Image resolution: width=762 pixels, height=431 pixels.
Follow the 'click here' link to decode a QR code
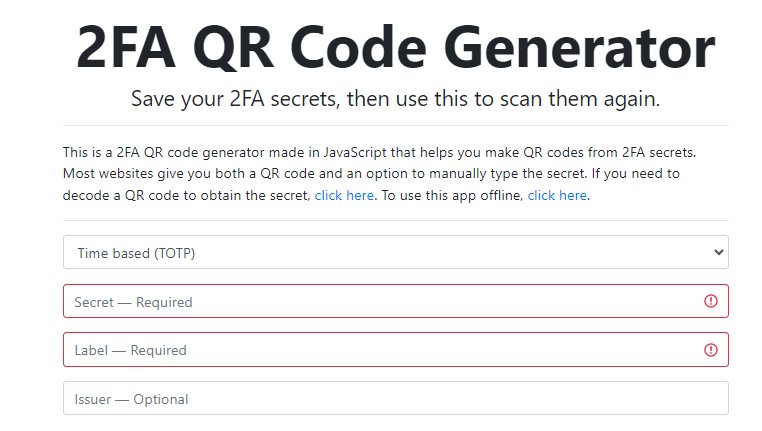344,195
